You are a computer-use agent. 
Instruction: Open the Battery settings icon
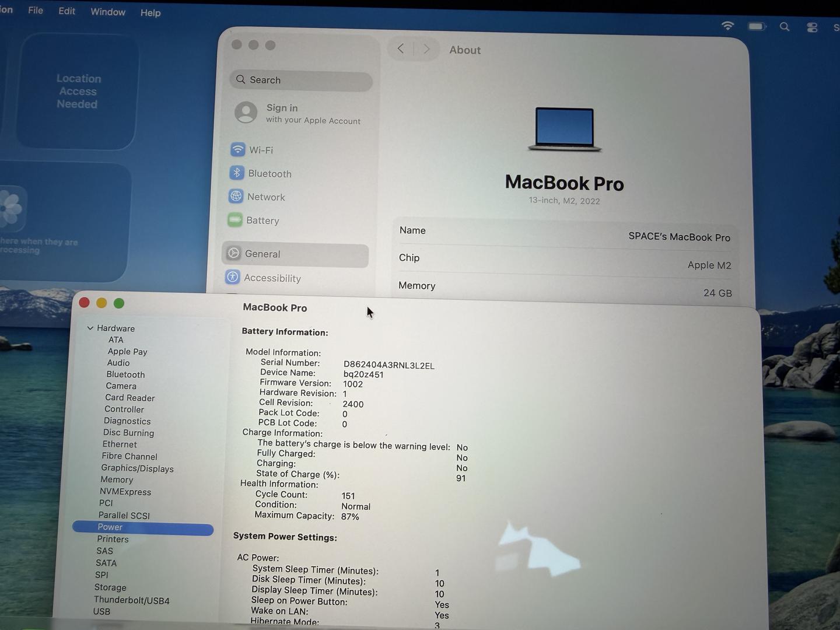(x=235, y=220)
